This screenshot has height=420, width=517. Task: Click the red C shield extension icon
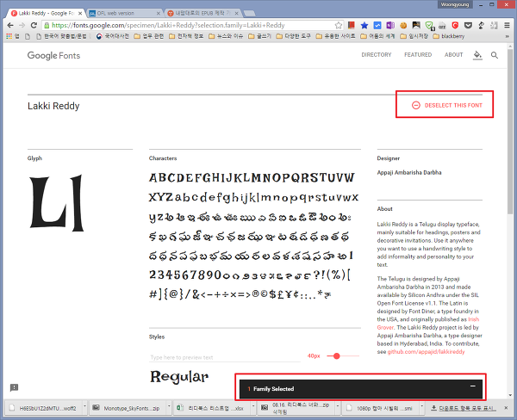coord(455,25)
